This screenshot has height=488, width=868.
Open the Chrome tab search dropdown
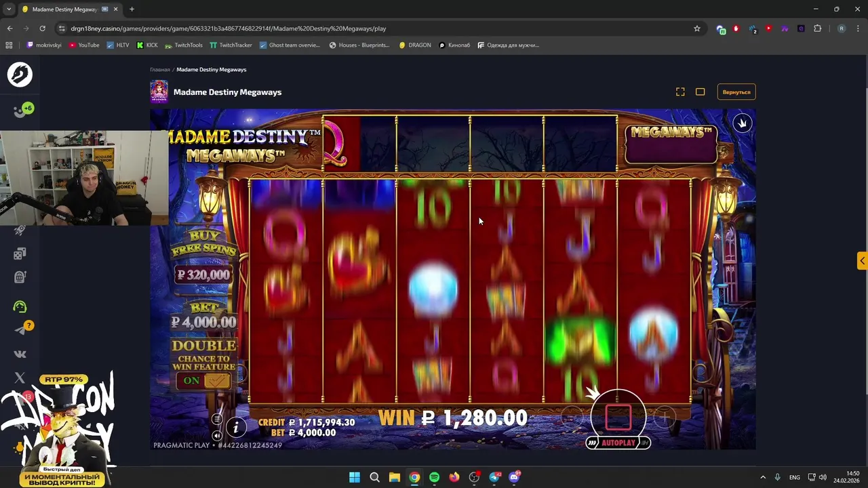click(x=9, y=9)
